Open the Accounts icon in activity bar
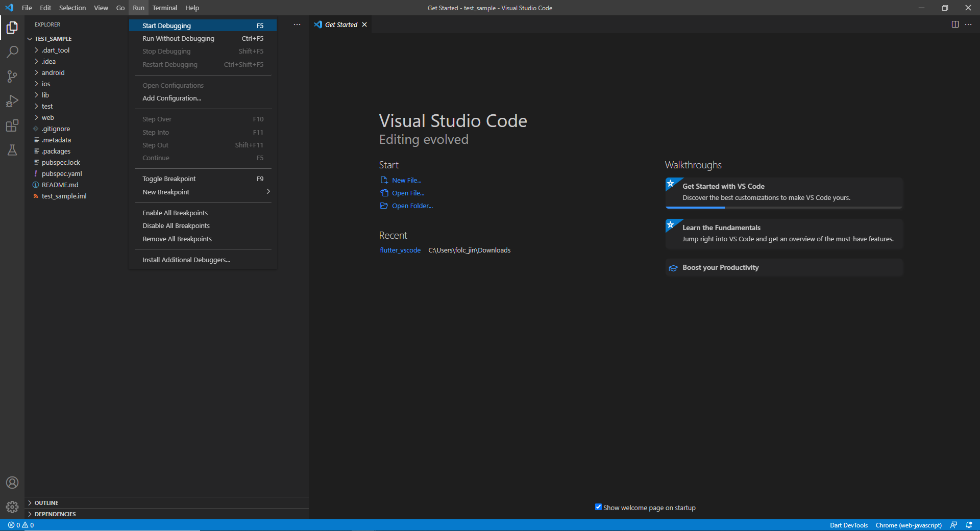Image resolution: width=980 pixels, height=531 pixels. [12, 483]
